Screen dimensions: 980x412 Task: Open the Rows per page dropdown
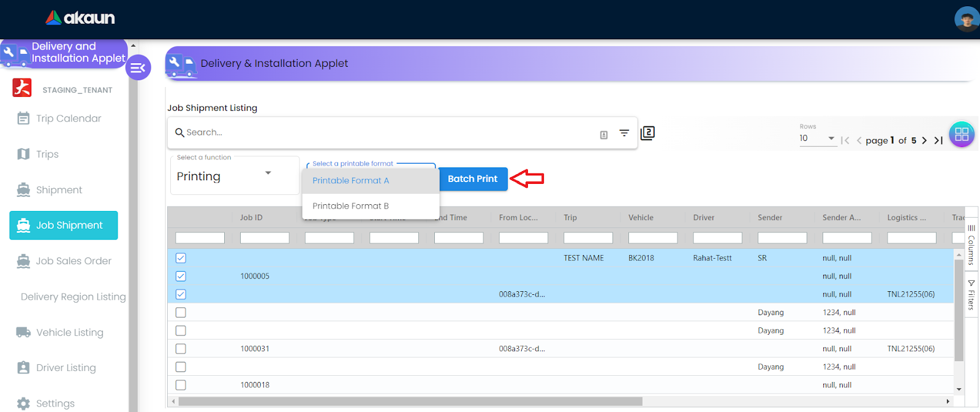pos(818,139)
